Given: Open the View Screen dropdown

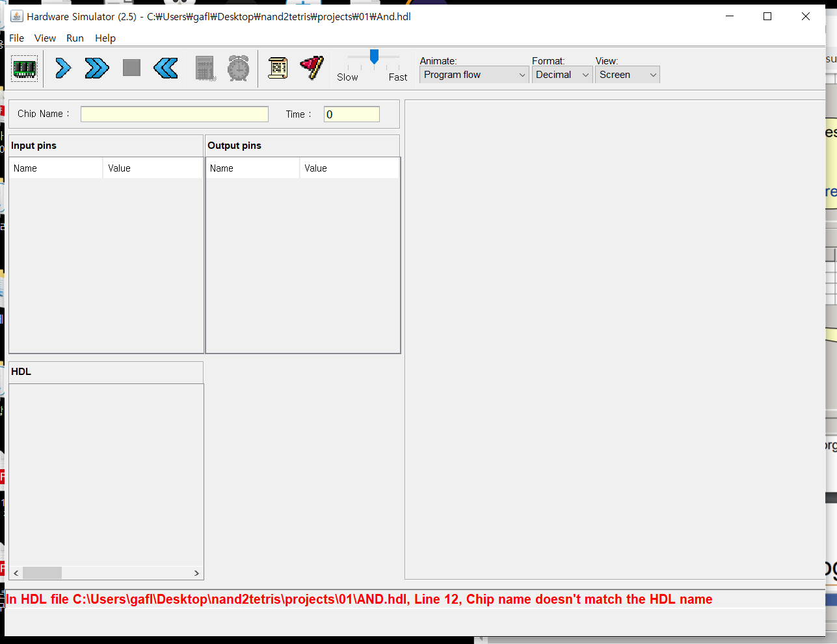Looking at the screenshot, I should coord(627,75).
